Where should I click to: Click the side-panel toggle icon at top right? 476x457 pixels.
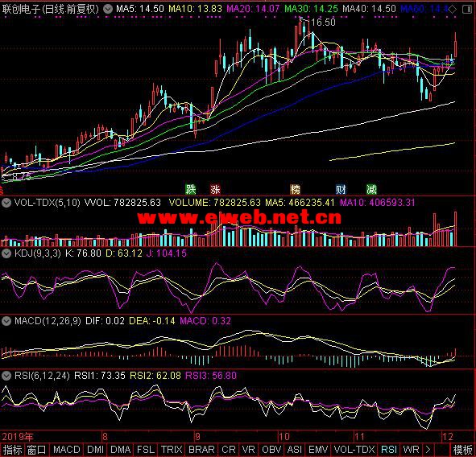point(466,10)
